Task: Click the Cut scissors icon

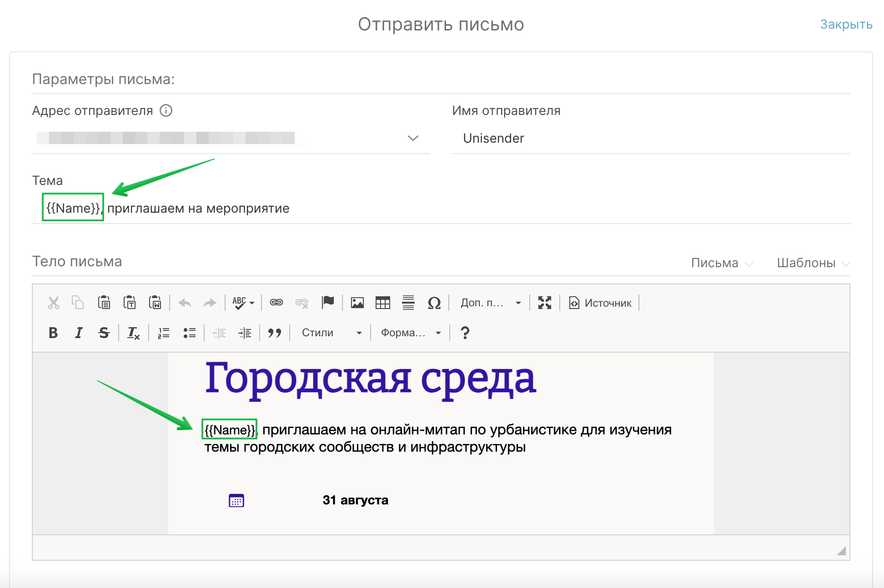Action: point(54,303)
